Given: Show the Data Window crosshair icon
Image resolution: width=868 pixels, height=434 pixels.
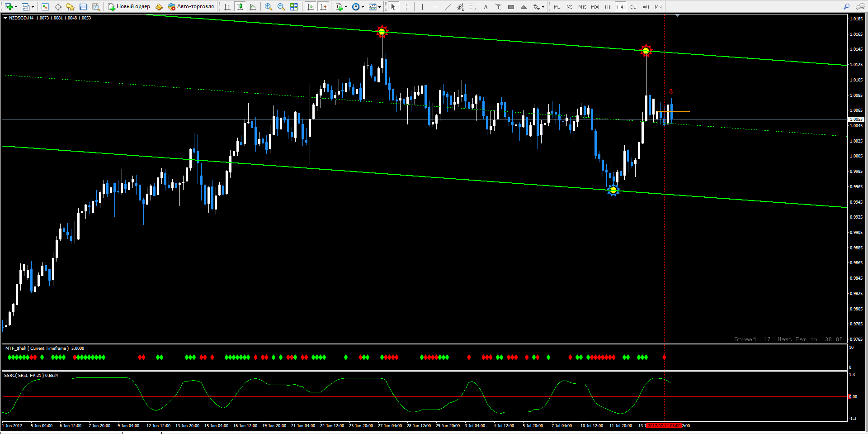Looking at the screenshot, I should click(58, 7).
